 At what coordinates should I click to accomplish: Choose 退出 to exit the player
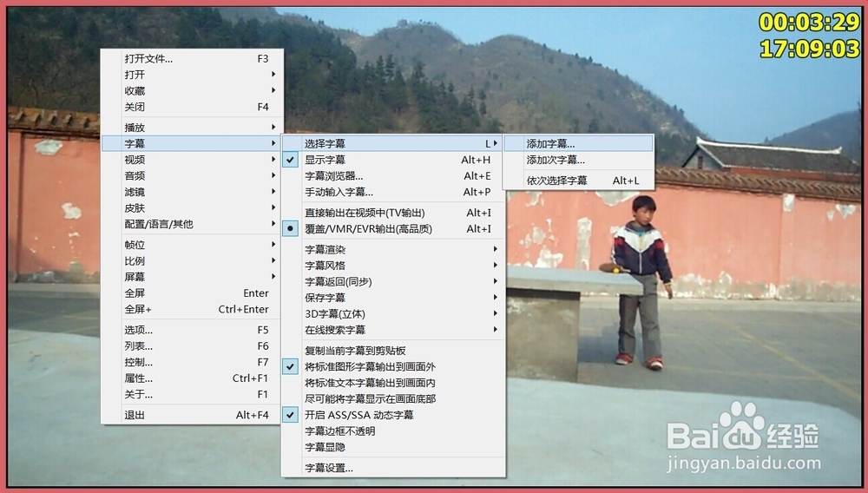click(192, 415)
